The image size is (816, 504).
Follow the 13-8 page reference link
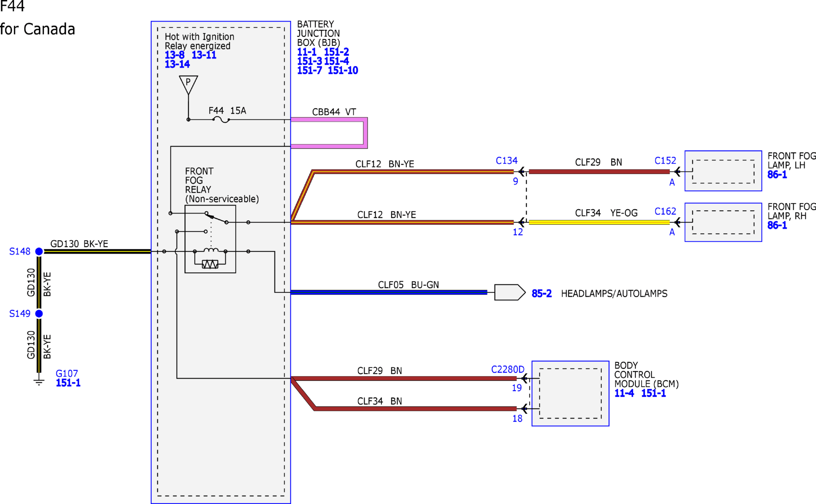(174, 55)
